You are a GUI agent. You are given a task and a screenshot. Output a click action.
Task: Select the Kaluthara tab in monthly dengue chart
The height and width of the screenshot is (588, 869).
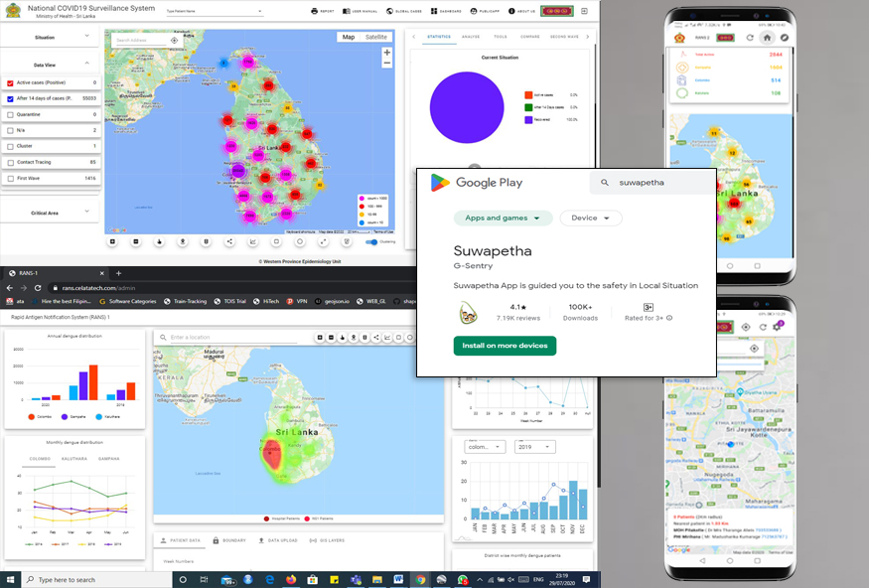tap(73, 459)
